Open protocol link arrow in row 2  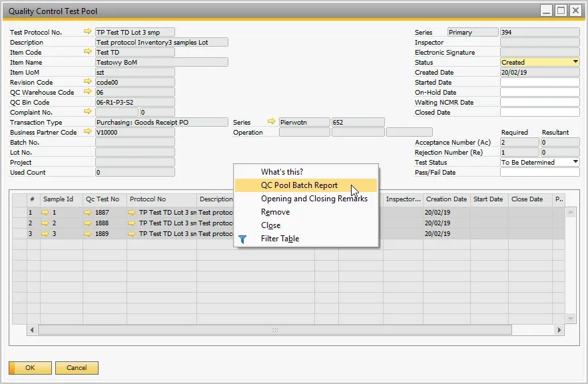132,223
